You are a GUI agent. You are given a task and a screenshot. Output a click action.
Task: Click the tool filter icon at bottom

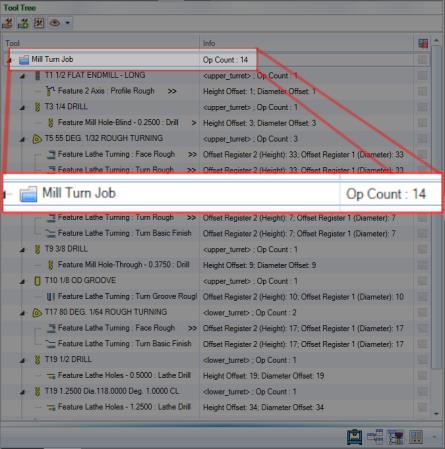pyautogui.click(x=395, y=437)
